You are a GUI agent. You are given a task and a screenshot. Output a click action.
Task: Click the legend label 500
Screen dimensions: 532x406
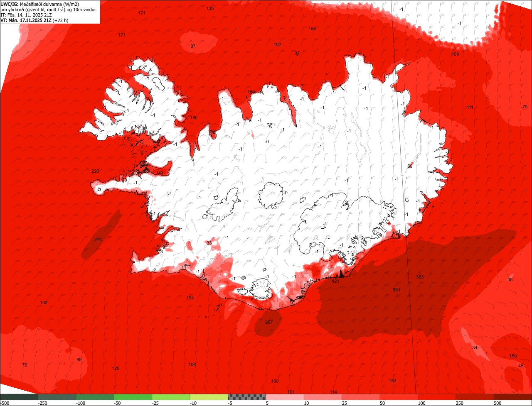coord(498,403)
